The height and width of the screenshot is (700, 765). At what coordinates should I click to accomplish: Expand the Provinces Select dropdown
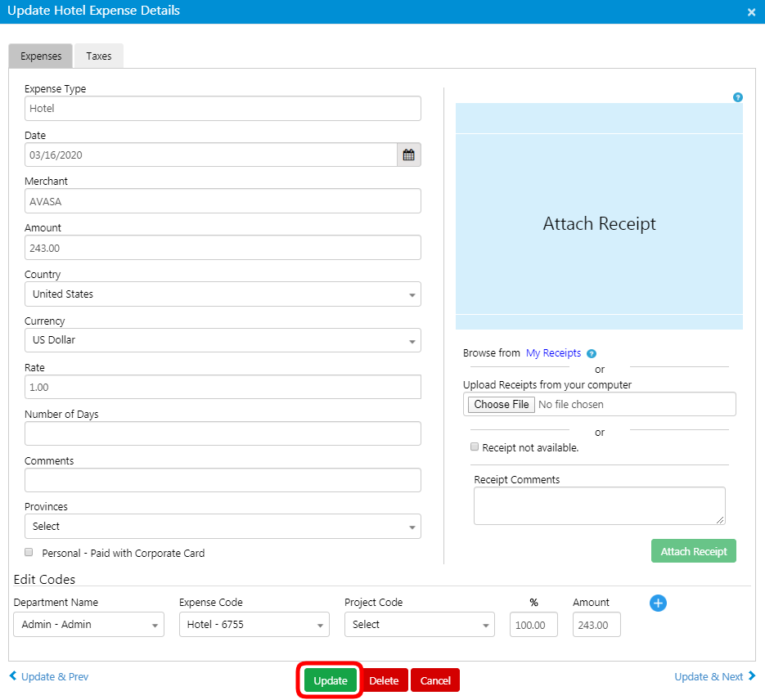tap(223, 527)
